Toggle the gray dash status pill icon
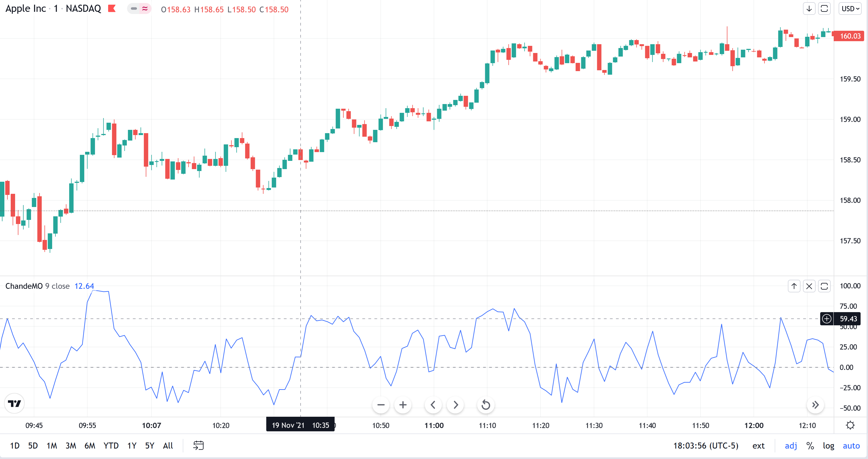This screenshot has height=459, width=868. [x=134, y=9]
